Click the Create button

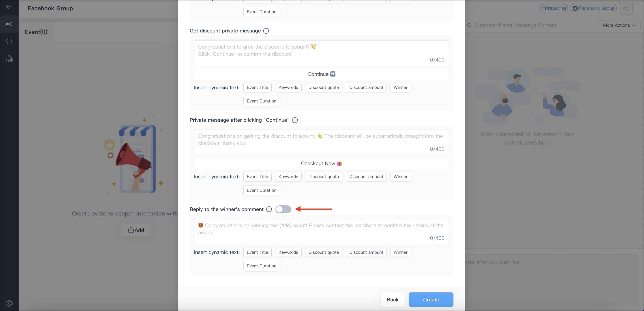pos(431,300)
